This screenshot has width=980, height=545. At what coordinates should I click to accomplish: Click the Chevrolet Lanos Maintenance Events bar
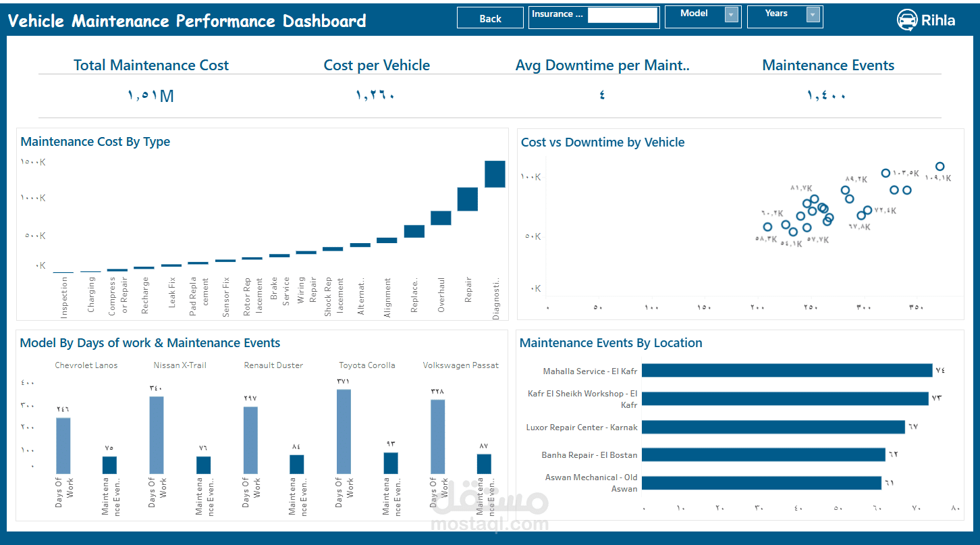(109, 465)
